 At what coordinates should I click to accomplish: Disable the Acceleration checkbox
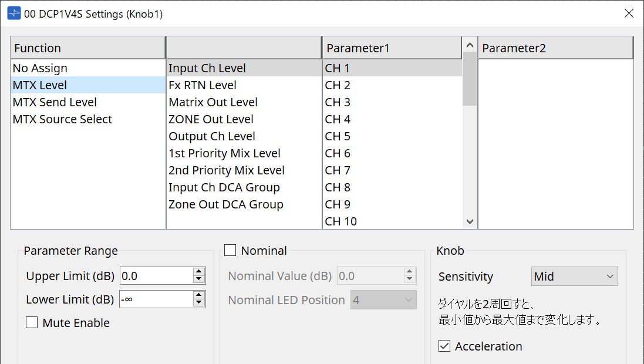click(x=444, y=346)
